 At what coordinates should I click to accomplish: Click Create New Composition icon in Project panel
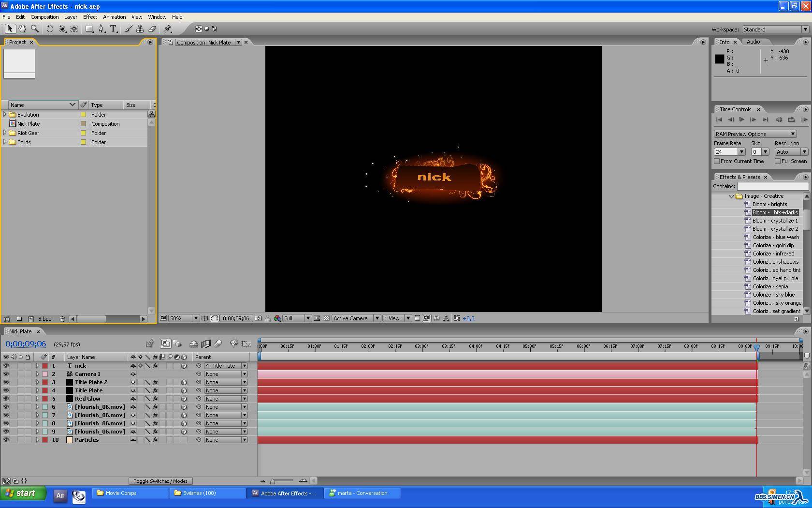30,319
